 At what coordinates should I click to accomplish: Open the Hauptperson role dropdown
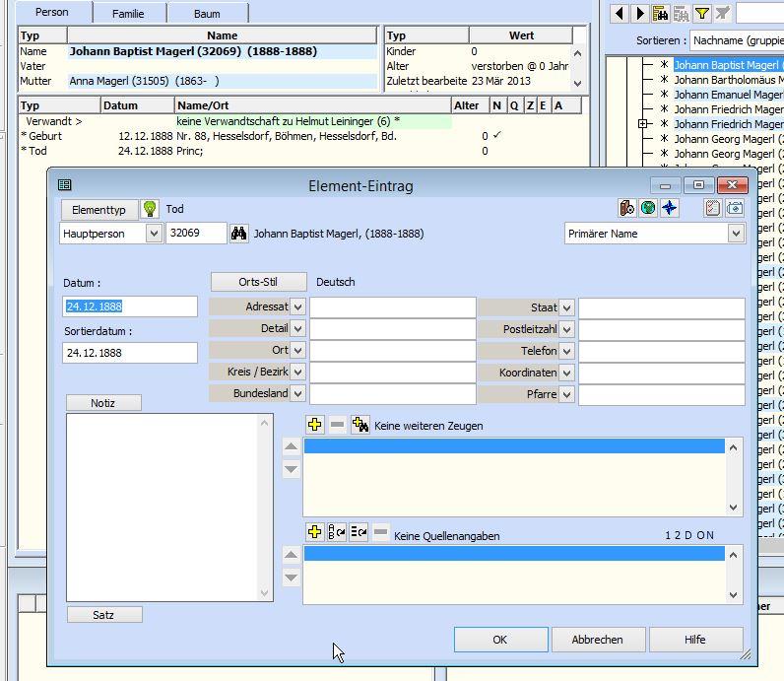[x=154, y=234]
